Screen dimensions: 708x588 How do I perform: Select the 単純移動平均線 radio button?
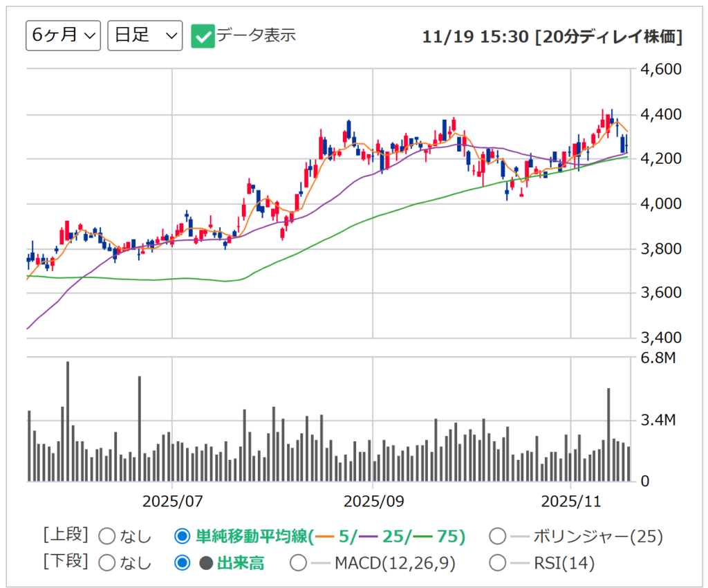click(x=181, y=535)
